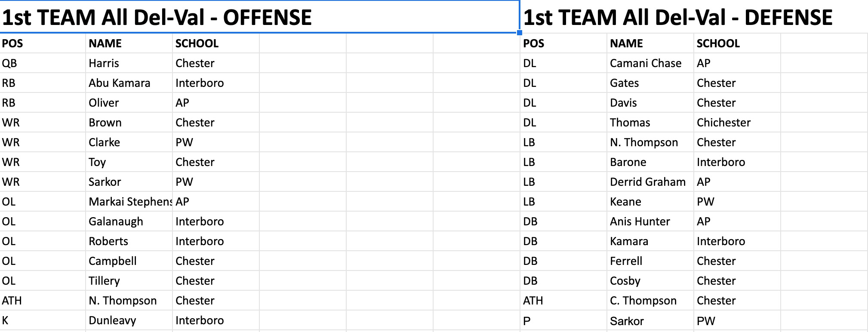Click the selection fill handle square

click(520, 32)
